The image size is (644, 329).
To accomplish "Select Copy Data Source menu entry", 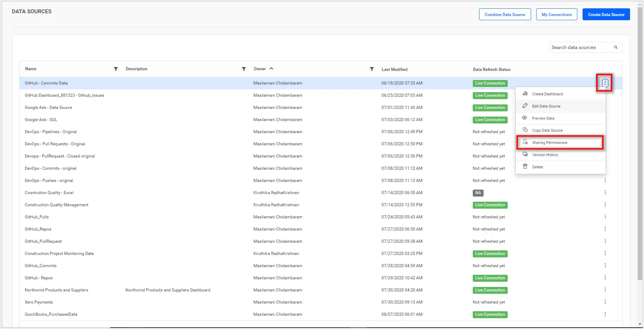I will (560, 130).
